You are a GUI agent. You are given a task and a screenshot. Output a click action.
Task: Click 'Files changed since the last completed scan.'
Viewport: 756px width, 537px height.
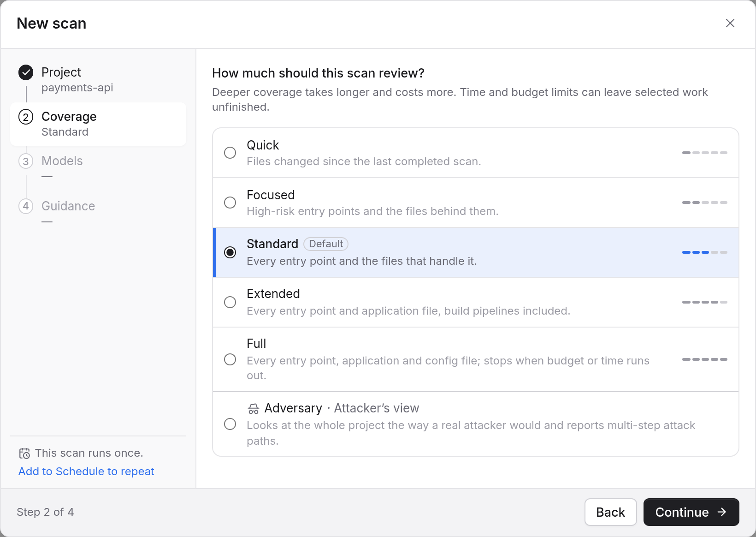[364, 161]
